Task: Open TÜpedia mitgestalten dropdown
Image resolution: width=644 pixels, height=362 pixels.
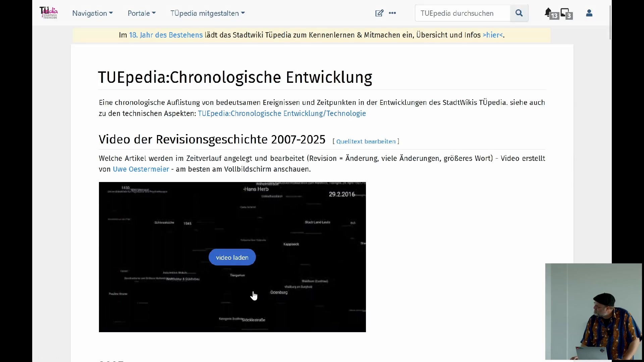Action: tap(208, 13)
